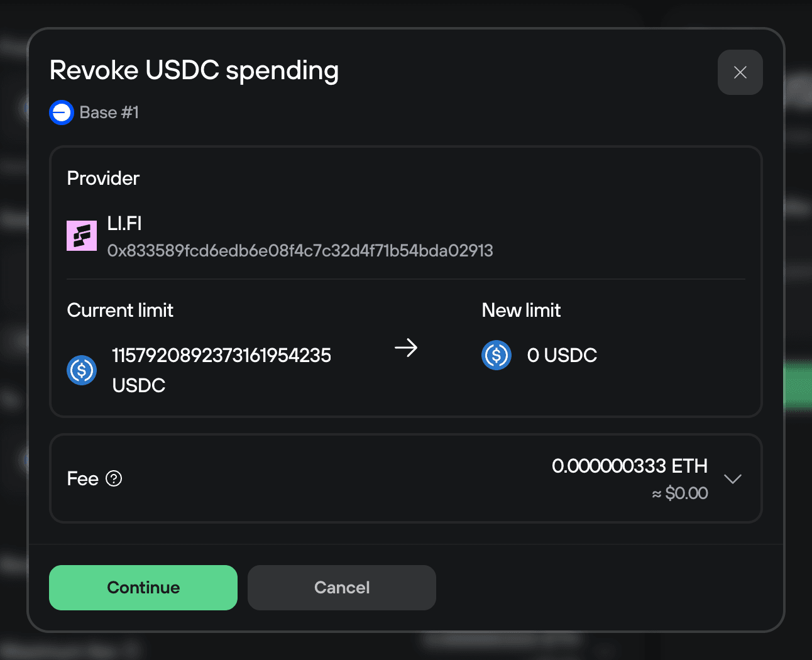Click the Revoke USDC spending title
This screenshot has height=660, width=812.
click(194, 70)
